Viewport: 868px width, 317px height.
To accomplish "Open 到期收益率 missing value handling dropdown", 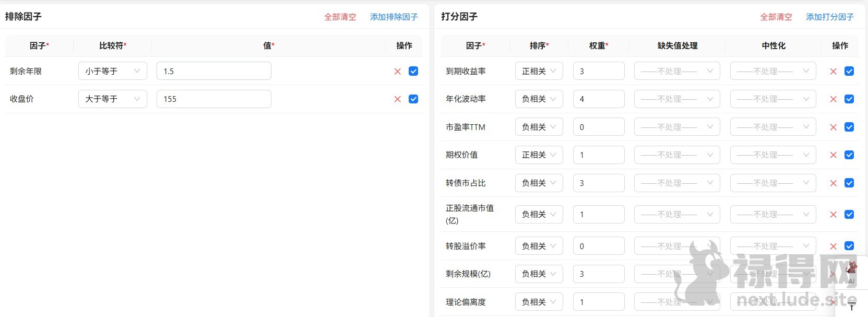I will pos(676,71).
